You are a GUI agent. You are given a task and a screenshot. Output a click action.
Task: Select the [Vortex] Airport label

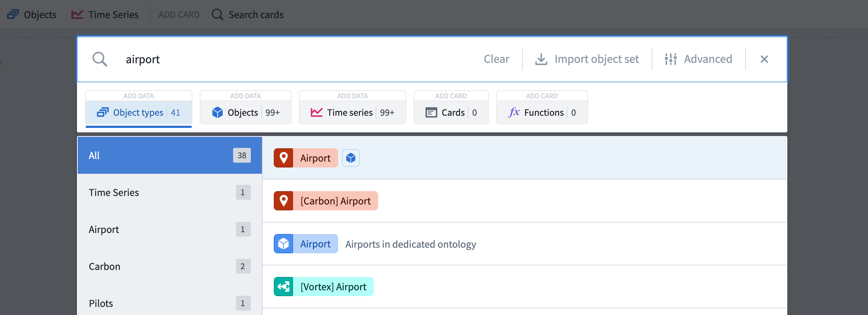333,287
